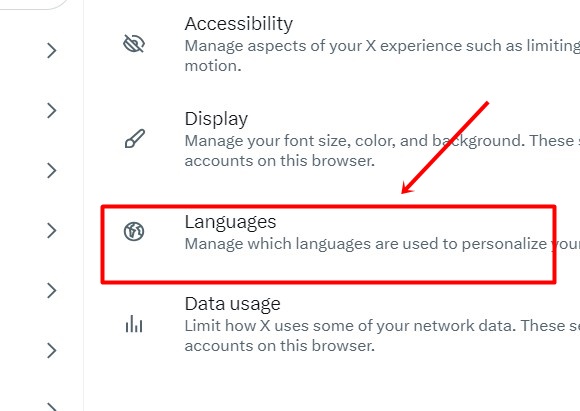
Task: Click the 'Manage which languages are used' description
Action: tap(382, 244)
